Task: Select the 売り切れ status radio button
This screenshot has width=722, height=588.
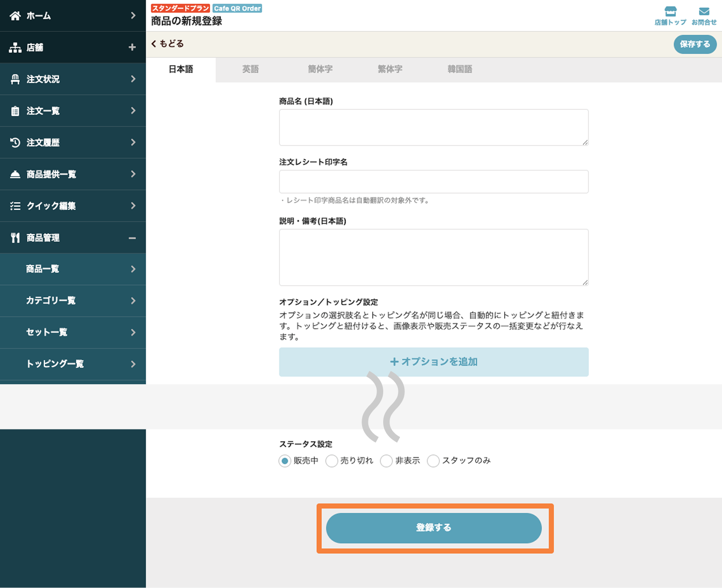Action: (332, 461)
